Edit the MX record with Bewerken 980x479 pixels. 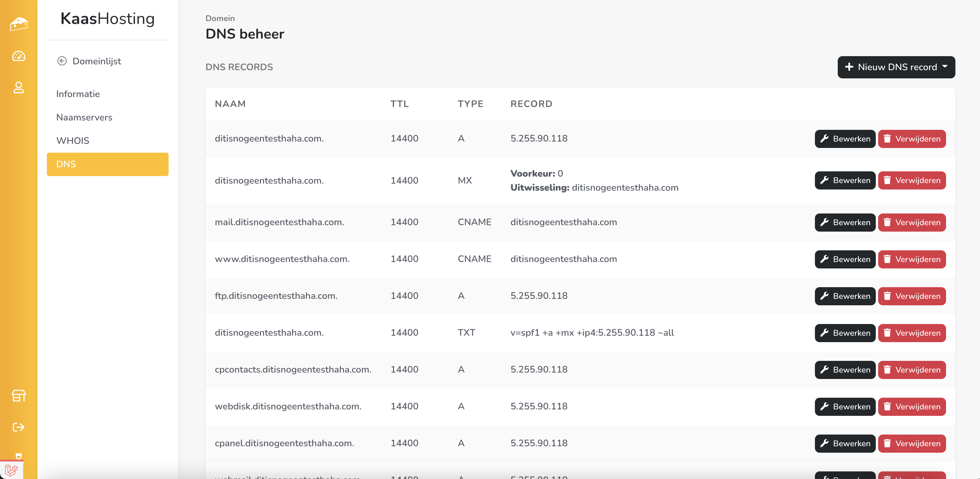coord(844,181)
